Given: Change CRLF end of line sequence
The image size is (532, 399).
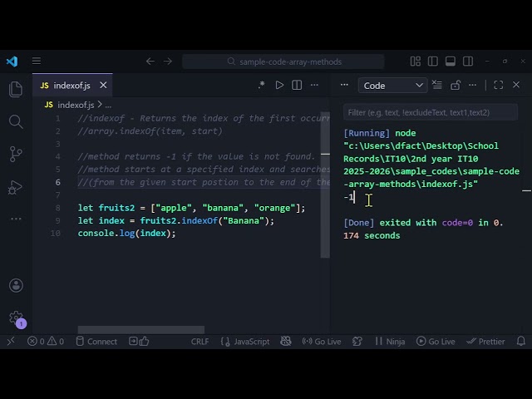Looking at the screenshot, I should coord(199,342).
